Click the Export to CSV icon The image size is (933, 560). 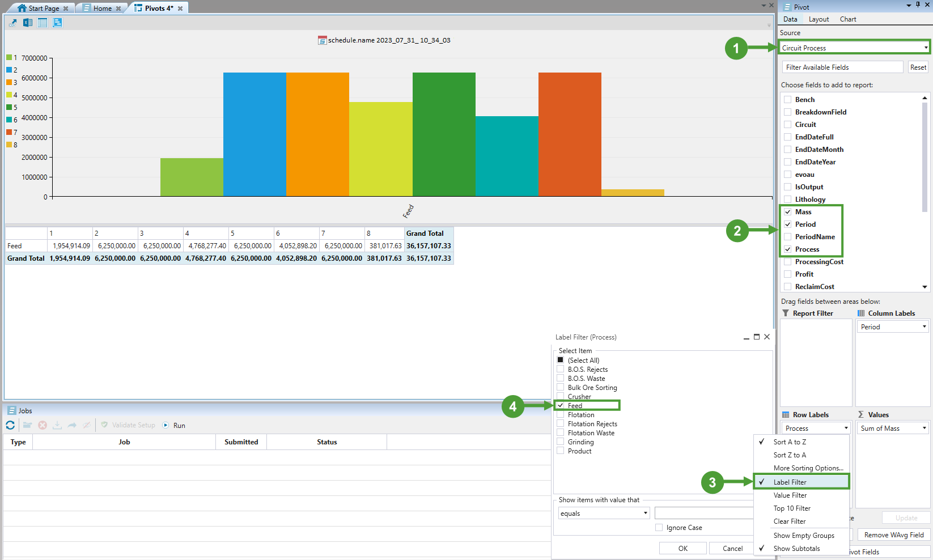(13, 23)
